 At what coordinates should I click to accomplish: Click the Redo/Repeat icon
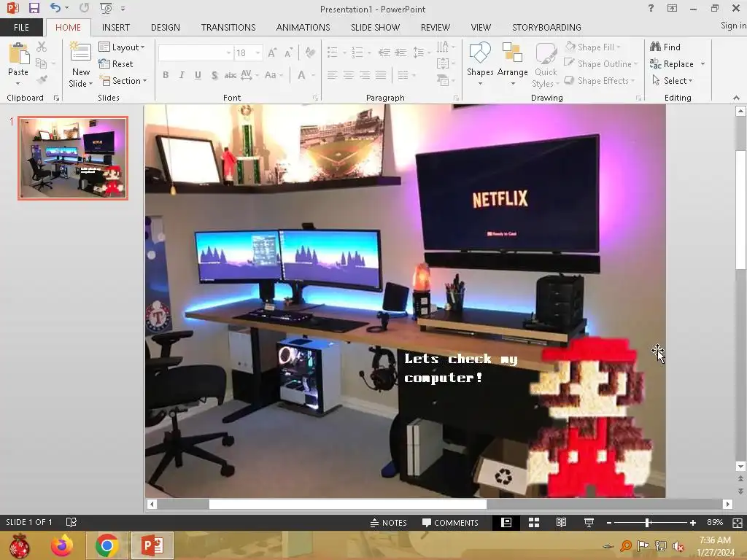85,8
